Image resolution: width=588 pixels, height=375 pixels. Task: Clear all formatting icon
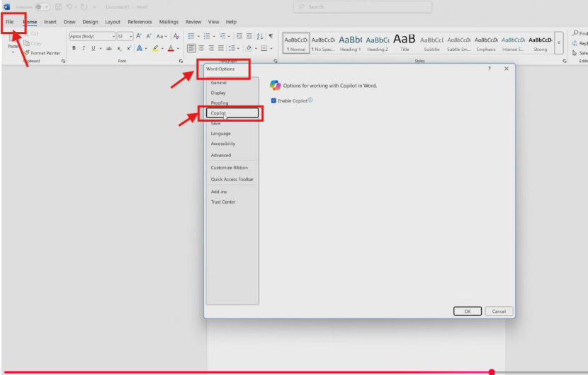coord(176,36)
